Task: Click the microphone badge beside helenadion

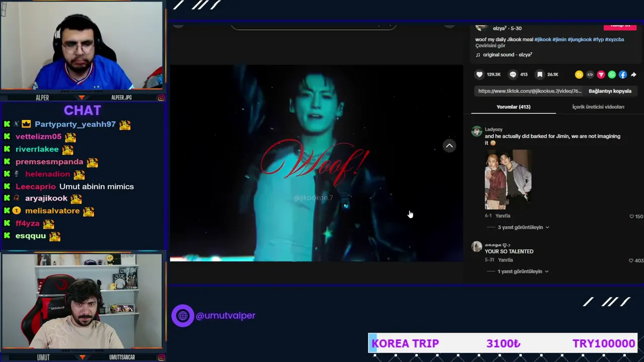Action: (17, 174)
